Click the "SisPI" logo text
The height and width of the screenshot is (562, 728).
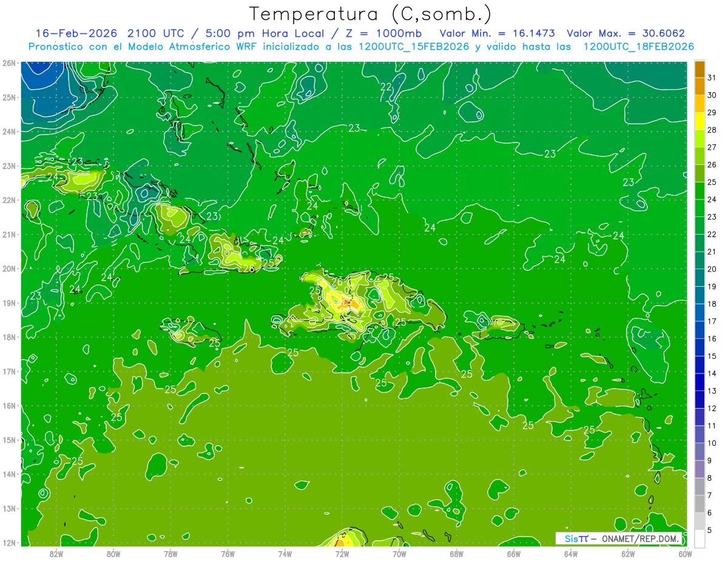(x=576, y=538)
